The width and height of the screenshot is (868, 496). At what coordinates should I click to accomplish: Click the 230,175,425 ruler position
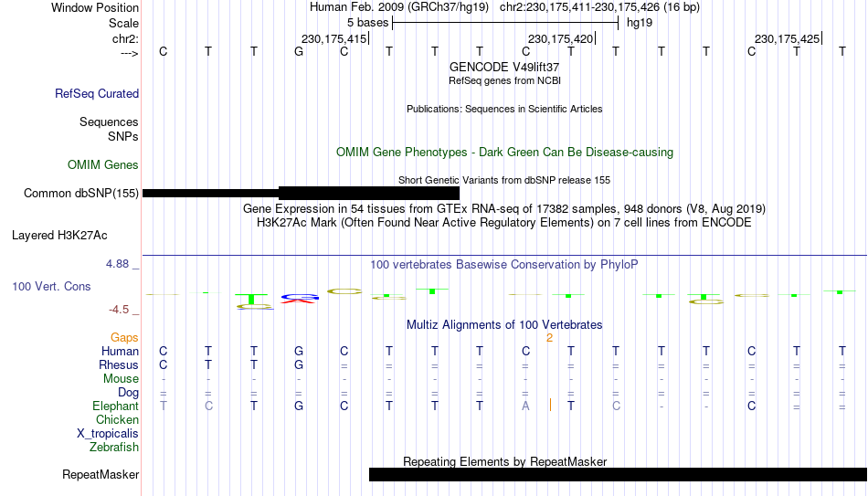[788, 38]
